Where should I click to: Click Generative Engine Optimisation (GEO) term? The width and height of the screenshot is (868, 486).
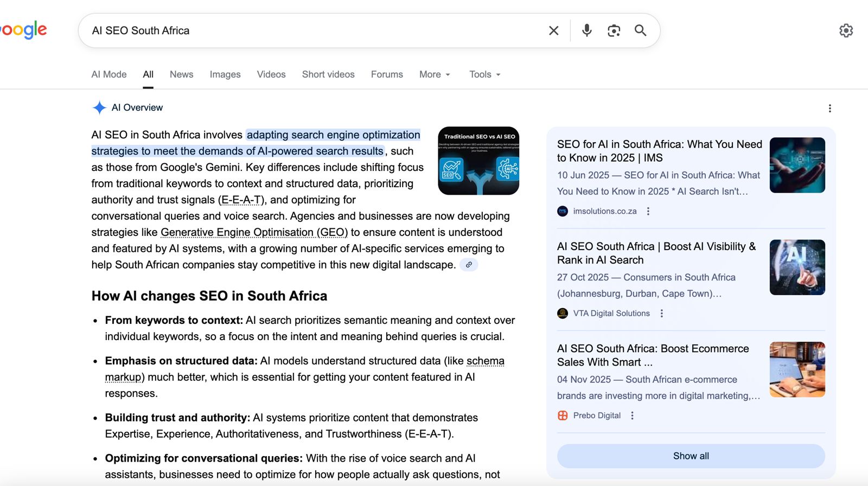point(254,232)
